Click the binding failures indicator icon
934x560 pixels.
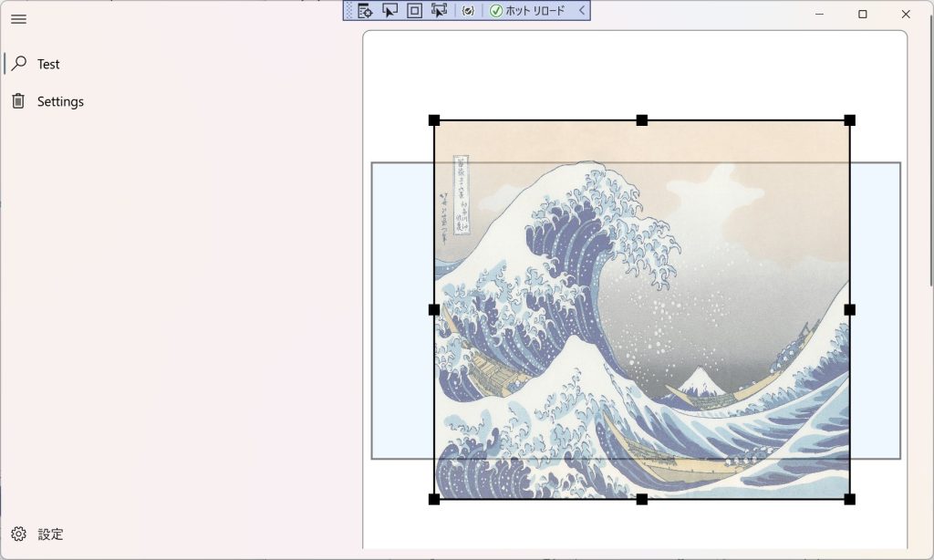pos(468,10)
